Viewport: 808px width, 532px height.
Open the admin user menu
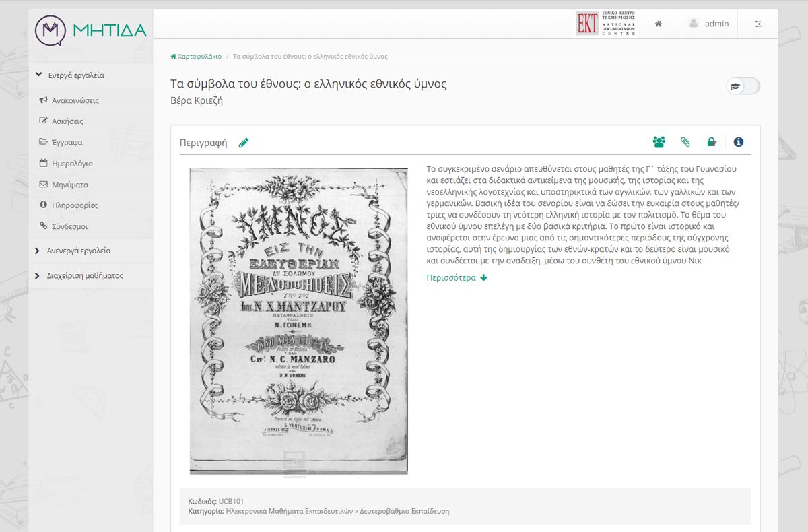point(708,24)
